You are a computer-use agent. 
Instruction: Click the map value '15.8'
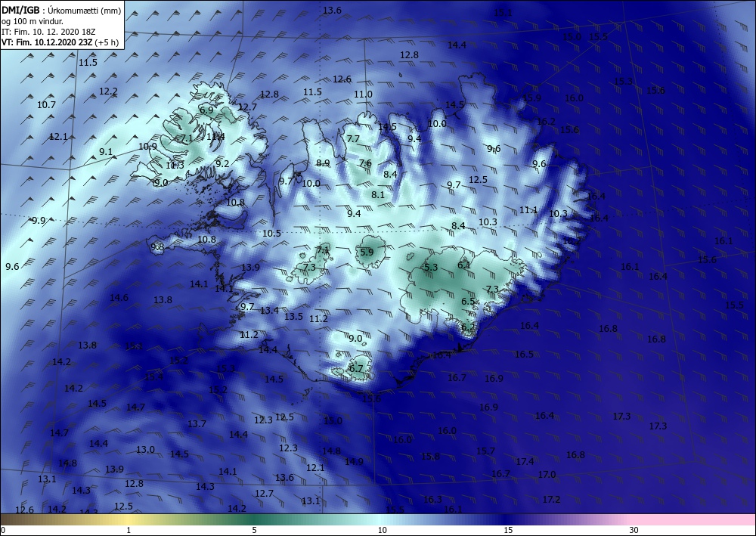[x=431, y=457]
